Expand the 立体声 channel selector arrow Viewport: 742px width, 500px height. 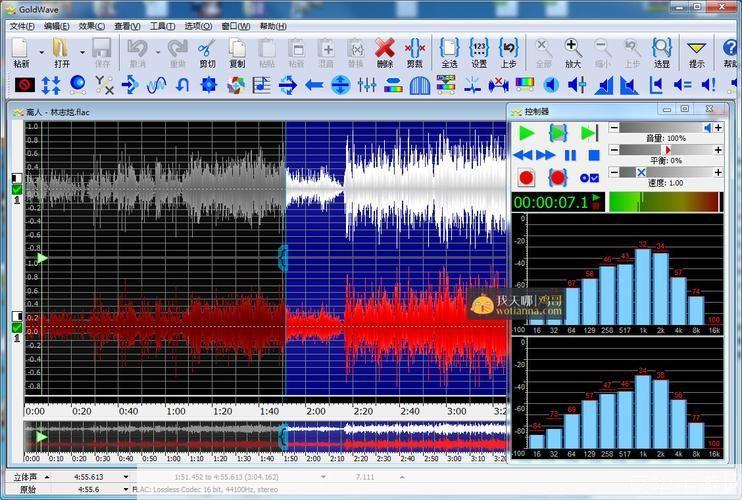pyautogui.click(x=47, y=477)
